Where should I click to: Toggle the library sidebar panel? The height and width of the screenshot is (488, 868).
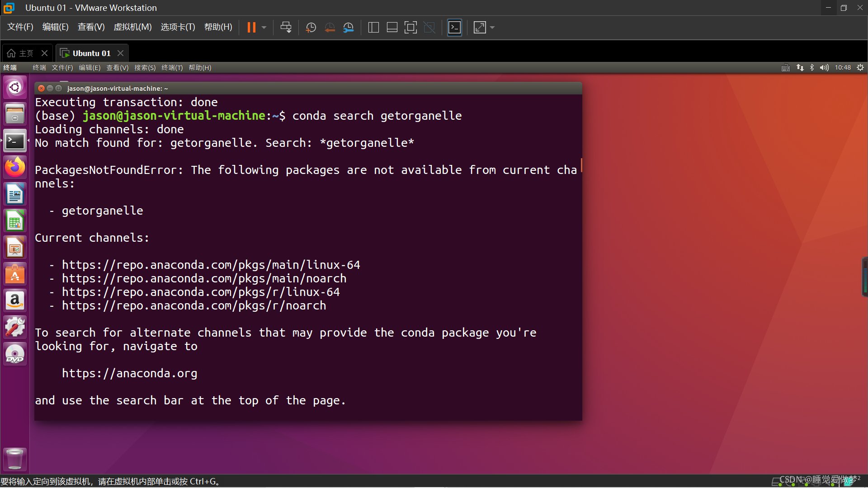click(x=373, y=28)
